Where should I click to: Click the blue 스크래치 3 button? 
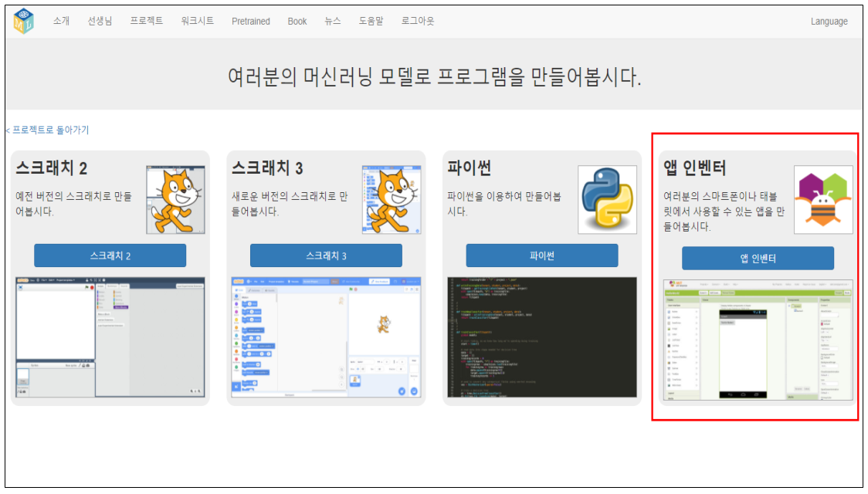pyautogui.click(x=326, y=255)
